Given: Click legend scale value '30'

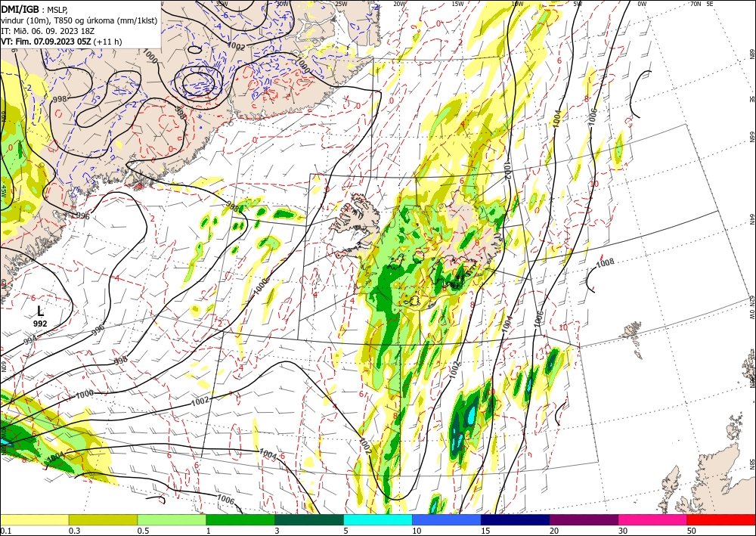Looking at the screenshot, I should 623,531.
